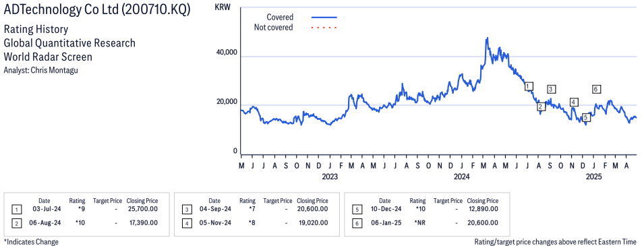644x246 pixels.
Task: Click Analyst: Chris Montagu line
Action: (x=40, y=70)
